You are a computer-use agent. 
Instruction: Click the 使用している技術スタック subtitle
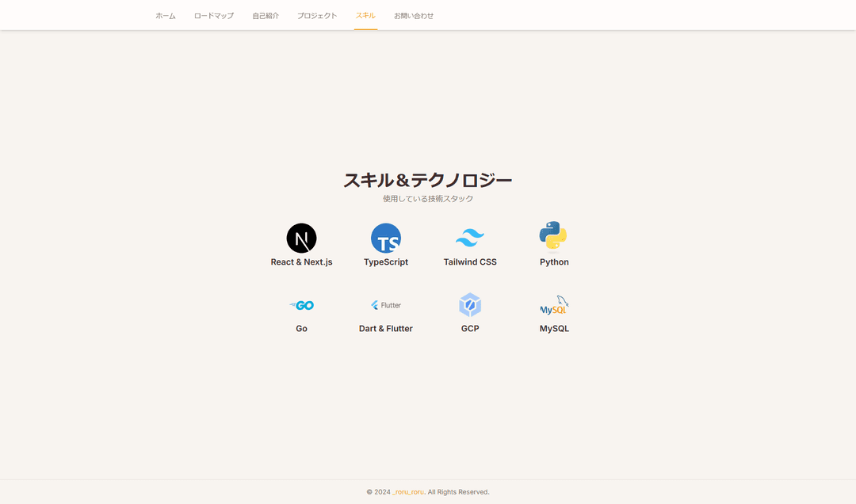tap(428, 199)
